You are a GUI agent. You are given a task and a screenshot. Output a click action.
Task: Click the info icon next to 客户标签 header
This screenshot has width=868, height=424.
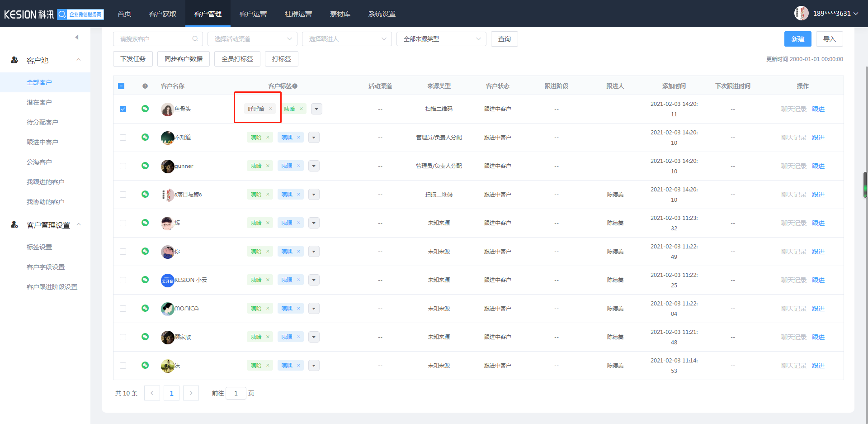[x=295, y=86]
